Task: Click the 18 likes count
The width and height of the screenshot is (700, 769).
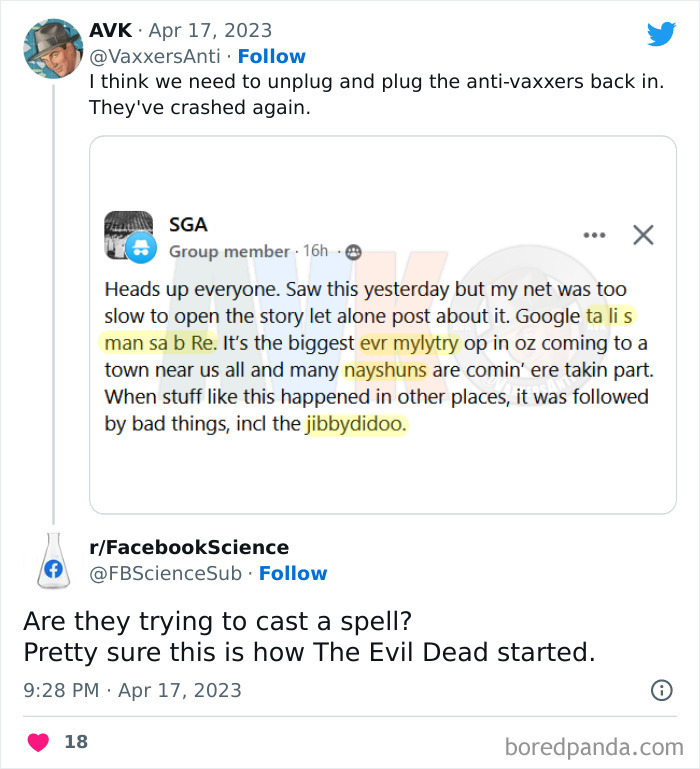Action: (x=76, y=742)
